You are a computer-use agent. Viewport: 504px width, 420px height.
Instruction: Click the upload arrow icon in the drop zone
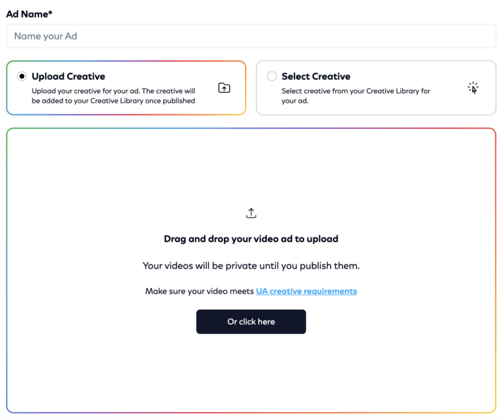[x=251, y=213]
